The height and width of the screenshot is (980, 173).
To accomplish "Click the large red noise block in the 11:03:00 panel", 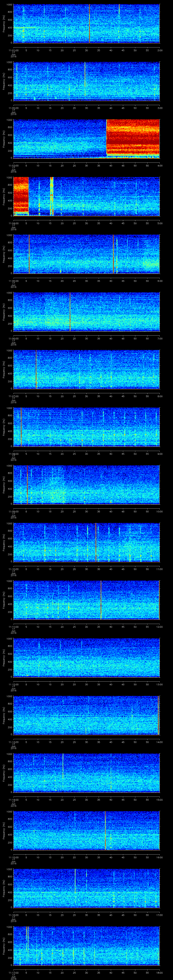I will (x=133, y=138).
